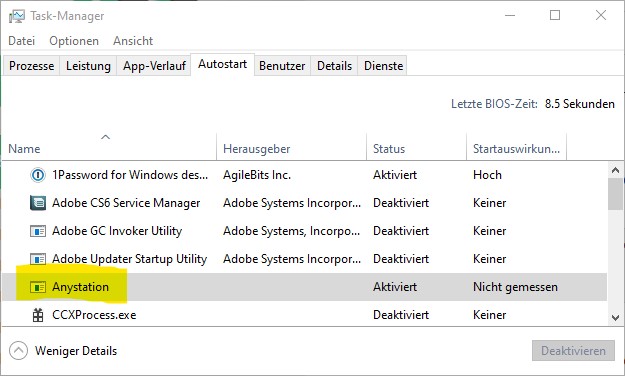Switch to the Benutzer tab

click(282, 65)
